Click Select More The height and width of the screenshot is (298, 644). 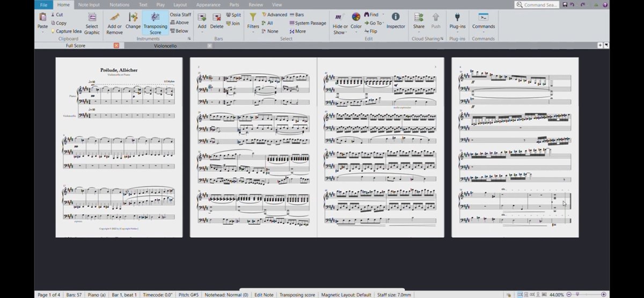click(x=298, y=31)
